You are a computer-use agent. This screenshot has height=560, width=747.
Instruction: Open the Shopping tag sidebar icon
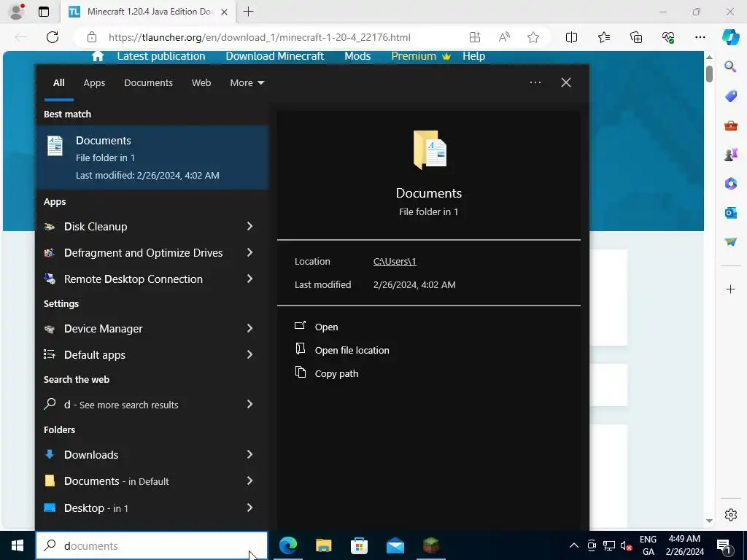(x=730, y=96)
